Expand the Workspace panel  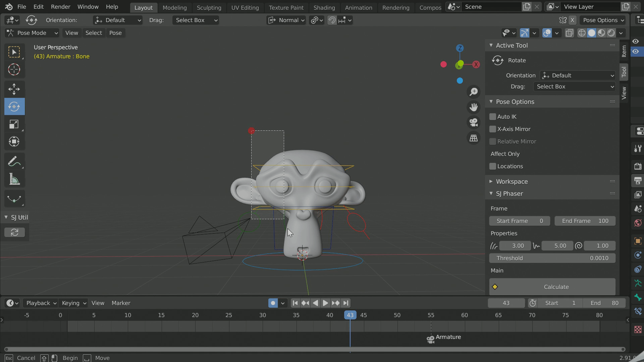coord(512,181)
